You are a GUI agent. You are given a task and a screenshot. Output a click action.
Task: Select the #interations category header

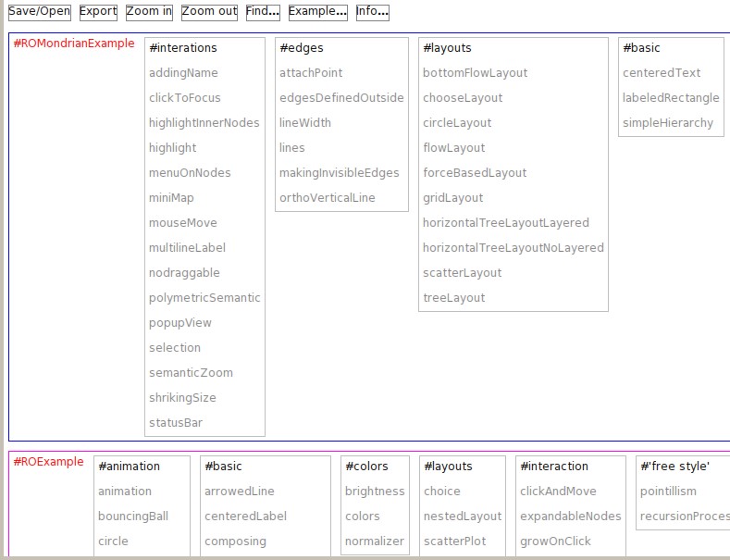pyautogui.click(x=183, y=48)
